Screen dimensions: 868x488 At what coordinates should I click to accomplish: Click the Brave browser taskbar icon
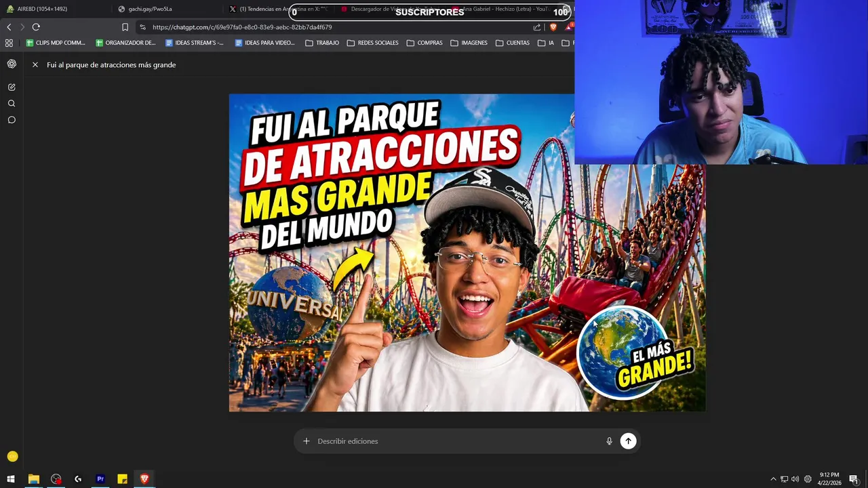pyautogui.click(x=144, y=479)
